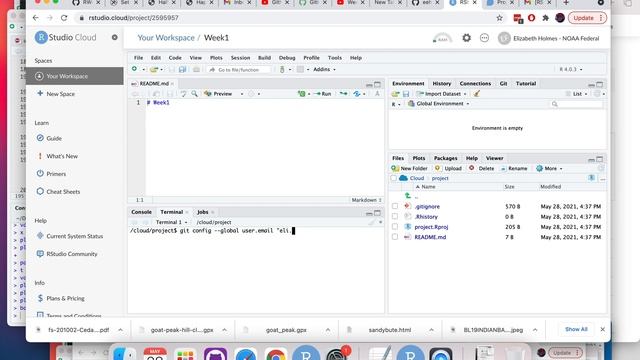Click the insert chunk green icon
Image resolution: width=640 pixels, height=360 pixels.
[302, 94]
